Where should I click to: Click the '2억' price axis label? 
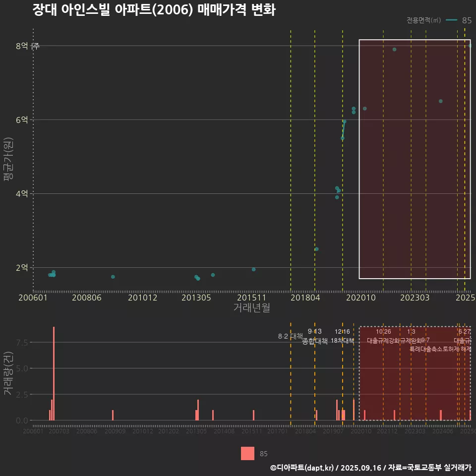(x=22, y=267)
